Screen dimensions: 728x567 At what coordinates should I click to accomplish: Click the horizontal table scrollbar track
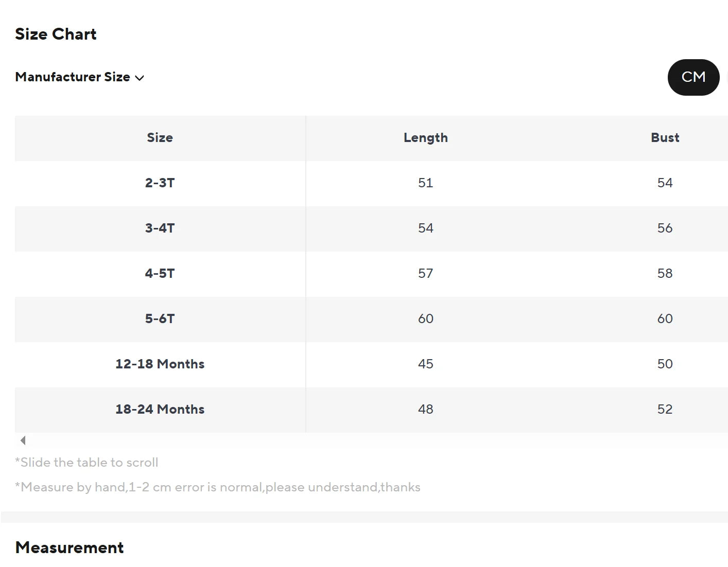(371, 440)
